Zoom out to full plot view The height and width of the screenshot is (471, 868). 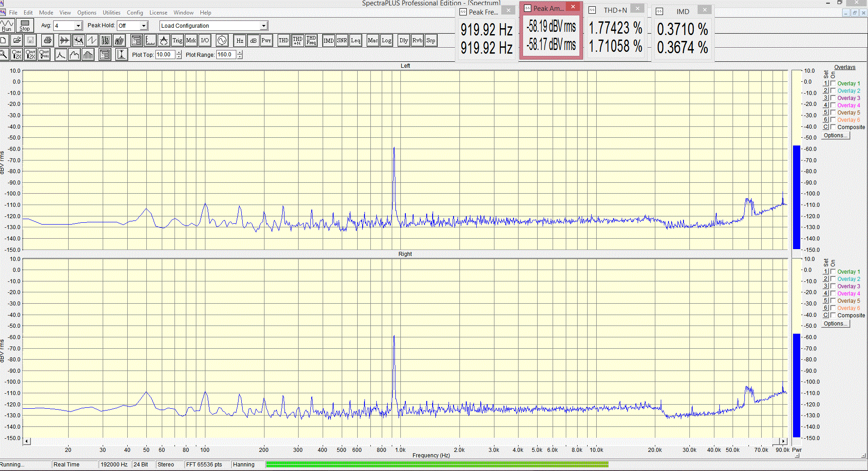44,55
